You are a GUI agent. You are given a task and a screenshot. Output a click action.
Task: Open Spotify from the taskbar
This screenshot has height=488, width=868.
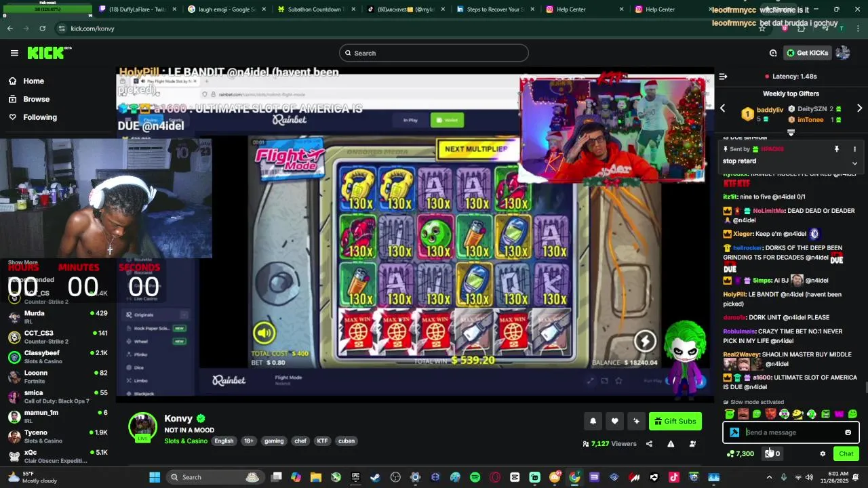pyautogui.click(x=475, y=477)
